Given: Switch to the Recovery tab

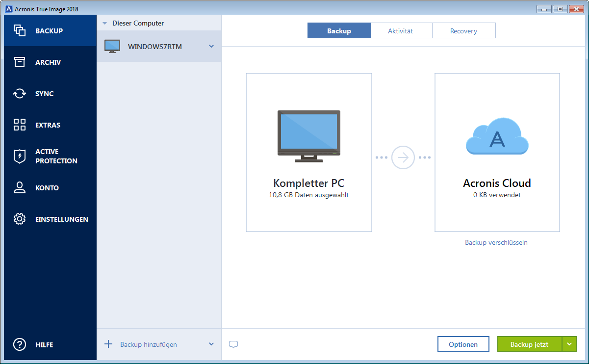Looking at the screenshot, I should click(x=463, y=31).
